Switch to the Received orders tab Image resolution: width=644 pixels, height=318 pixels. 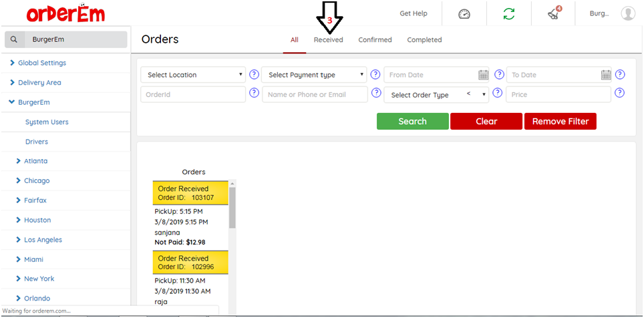click(x=328, y=40)
